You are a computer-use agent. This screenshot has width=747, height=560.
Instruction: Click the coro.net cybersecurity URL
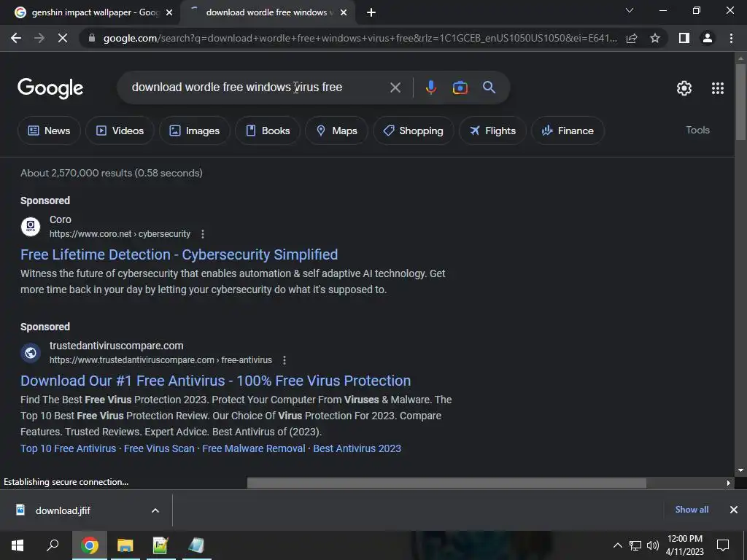[x=120, y=234]
